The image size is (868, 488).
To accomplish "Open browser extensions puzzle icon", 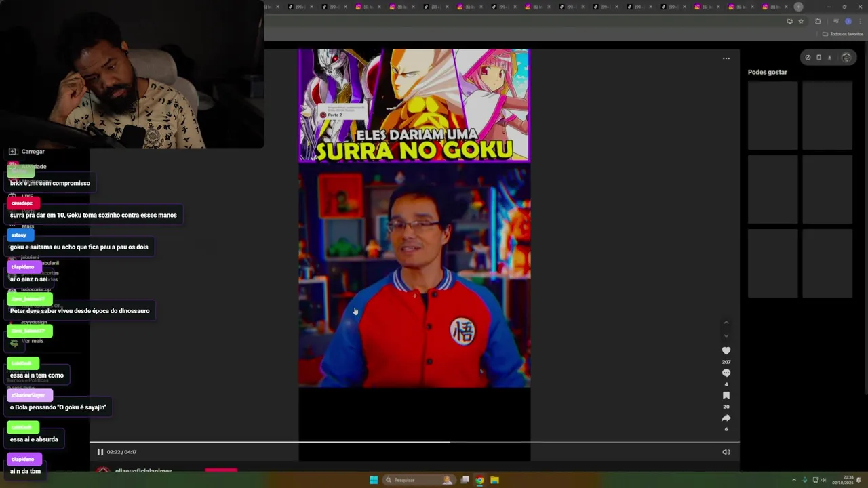I will [818, 22].
